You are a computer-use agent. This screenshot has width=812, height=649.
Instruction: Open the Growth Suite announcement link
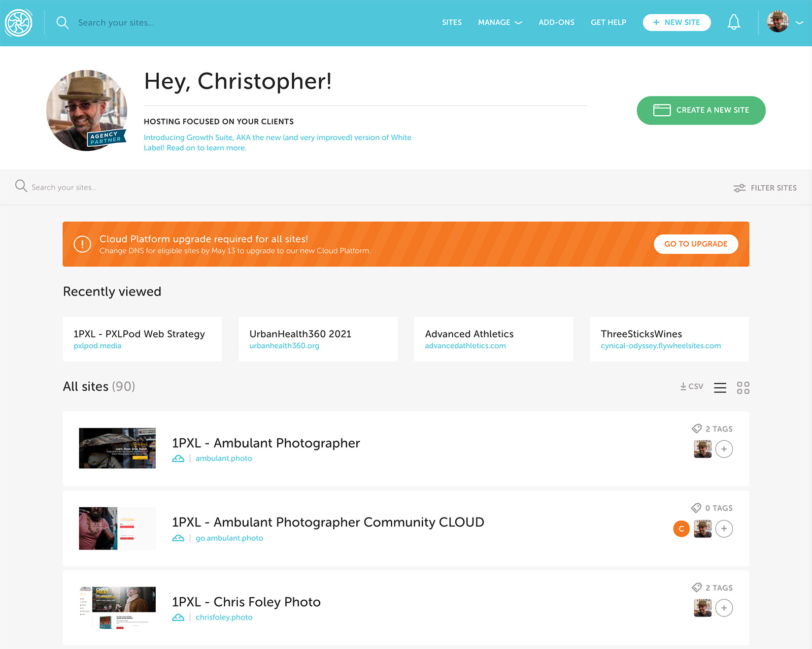277,143
